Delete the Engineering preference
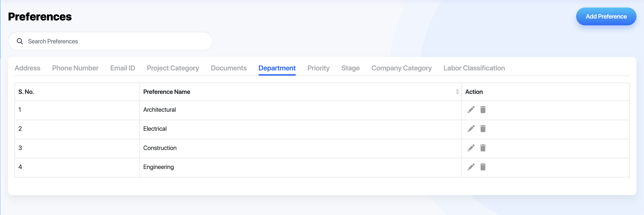Viewport: 644px width, 215px height. [483, 167]
